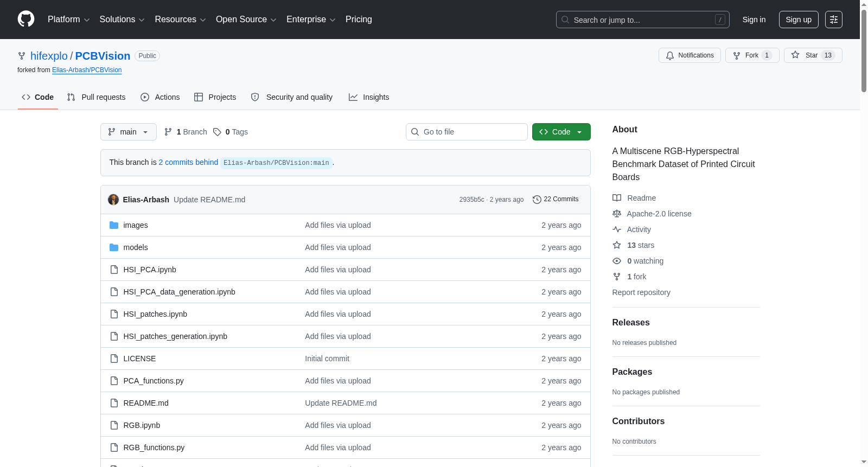Viewport: 868px width, 467px height.
Task: Expand the Open Source menu
Action: point(246,20)
